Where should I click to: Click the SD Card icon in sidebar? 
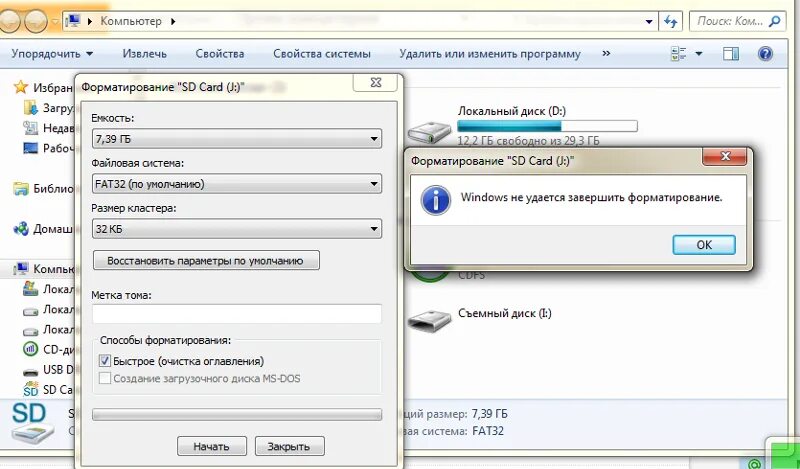(x=31, y=389)
